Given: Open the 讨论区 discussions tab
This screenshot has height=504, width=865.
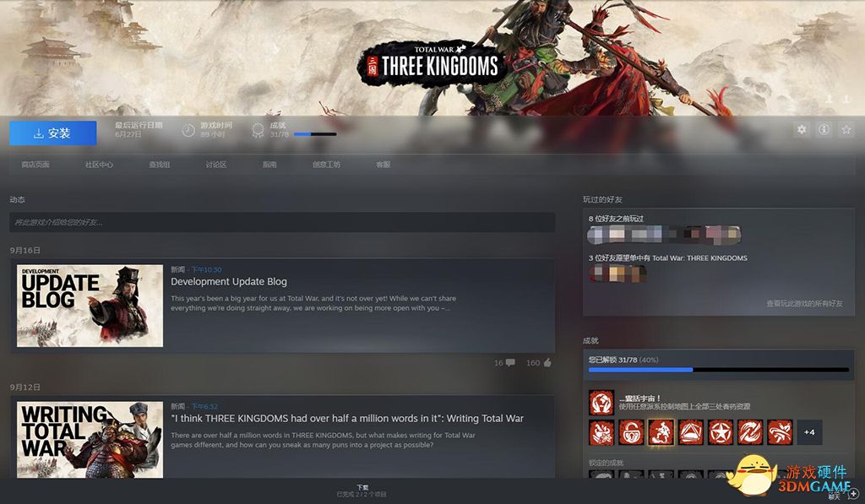Looking at the screenshot, I should tap(215, 165).
